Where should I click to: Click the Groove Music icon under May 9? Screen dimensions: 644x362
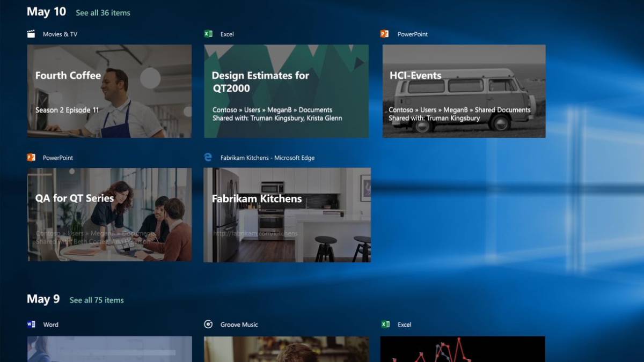tap(208, 324)
